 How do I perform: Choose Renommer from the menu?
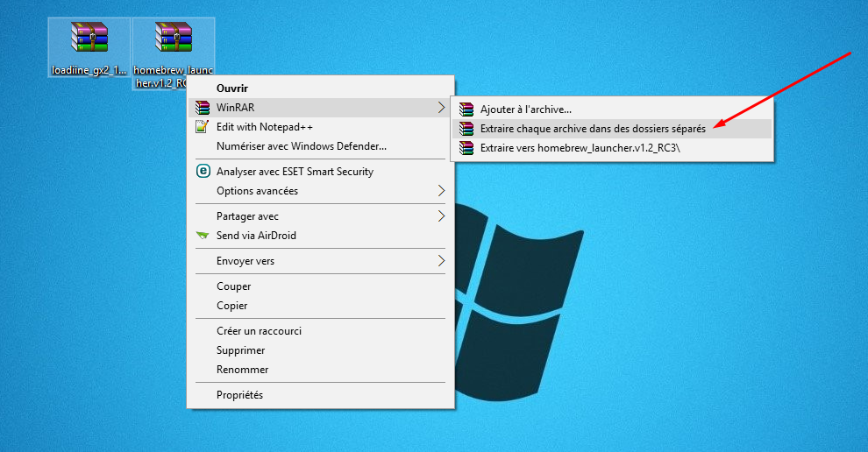click(320, 370)
